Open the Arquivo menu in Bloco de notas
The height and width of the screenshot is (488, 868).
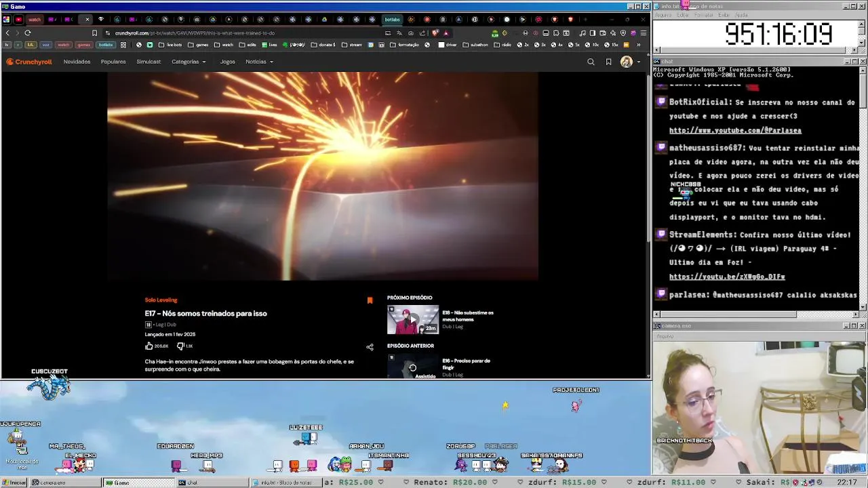pos(663,15)
